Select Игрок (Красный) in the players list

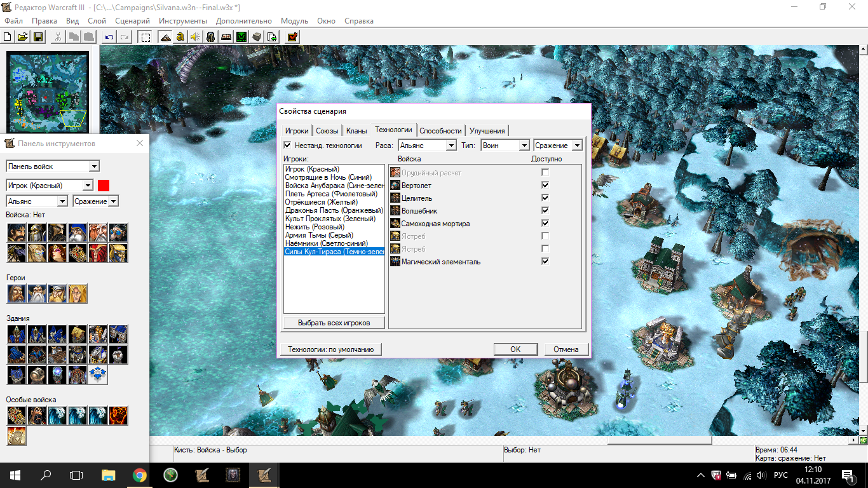coord(334,169)
